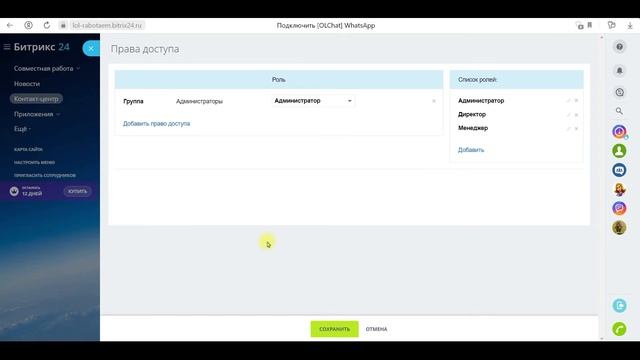This screenshot has height=360, width=640.
Task: Open the green phone call button
Action: coord(620,329)
